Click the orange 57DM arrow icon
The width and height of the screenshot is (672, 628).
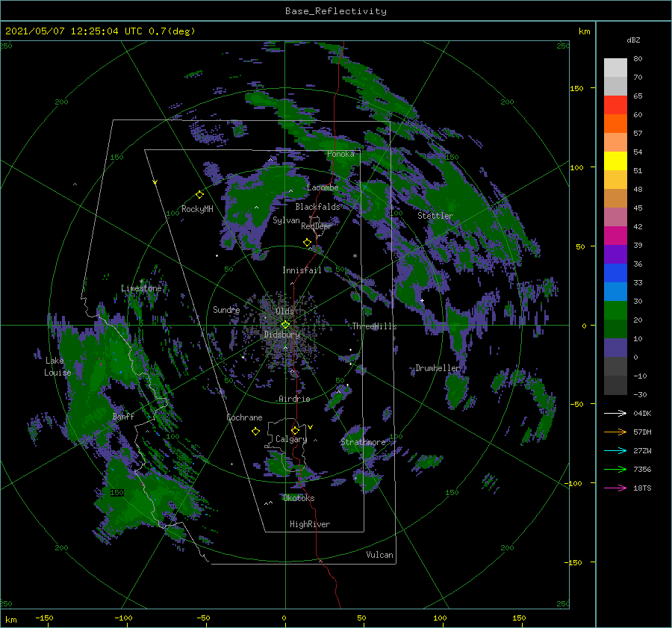pyautogui.click(x=615, y=432)
